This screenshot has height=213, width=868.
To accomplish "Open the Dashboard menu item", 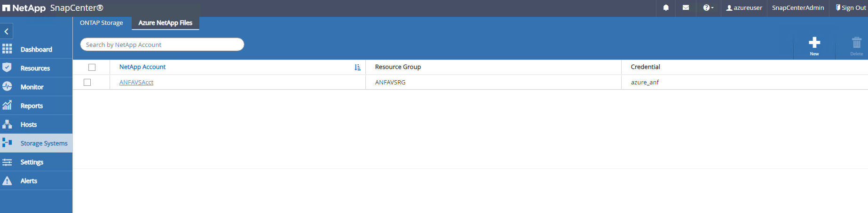I will pyautogui.click(x=36, y=49).
